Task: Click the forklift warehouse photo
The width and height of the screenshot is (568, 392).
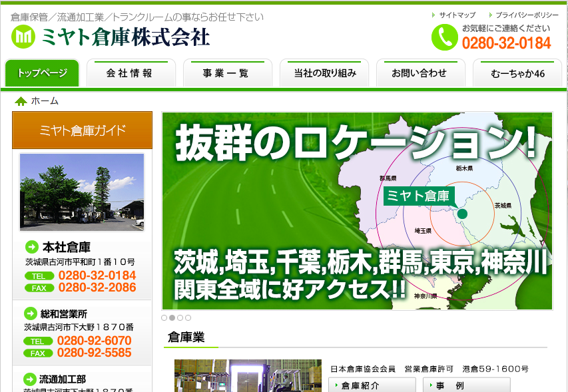Action: tap(248, 376)
